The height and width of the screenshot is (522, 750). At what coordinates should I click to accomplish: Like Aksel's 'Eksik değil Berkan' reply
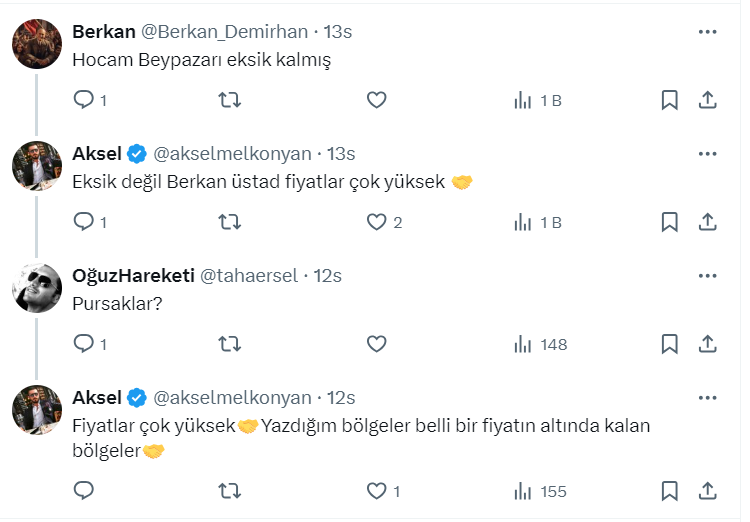click(376, 222)
